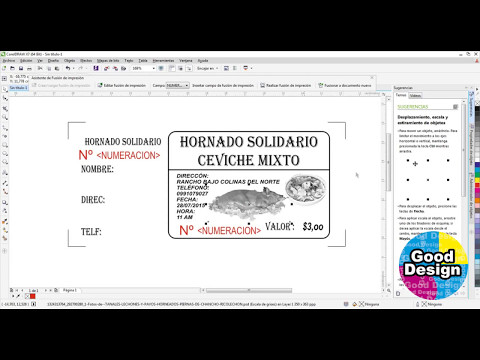480x360 pixels.
Task: Pick the yellow swatch in the color palette
Action: point(477,180)
